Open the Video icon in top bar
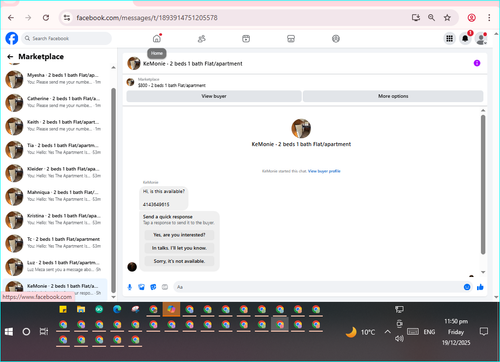Screen dimensions: 500x362 (x=246, y=39)
